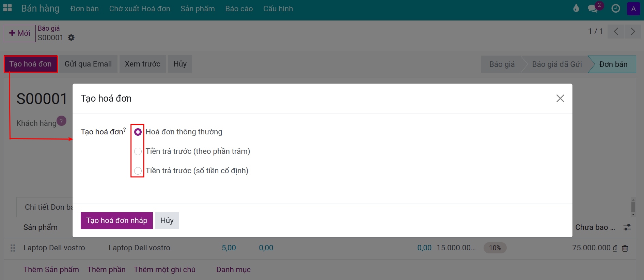Select Tiền trả trước (theo phần trăm) option
The image size is (644, 280).
tap(138, 151)
